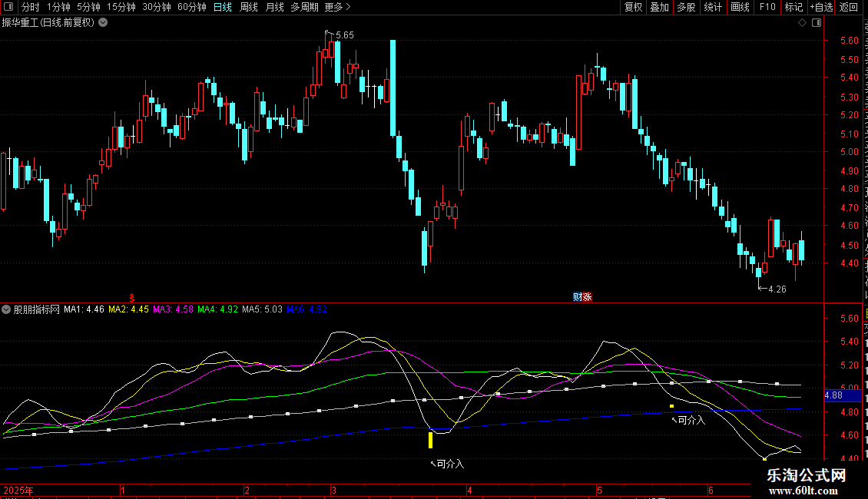Click the 振华重工(日线.前复权) title
The height and width of the screenshot is (499, 868).
pos(48,23)
